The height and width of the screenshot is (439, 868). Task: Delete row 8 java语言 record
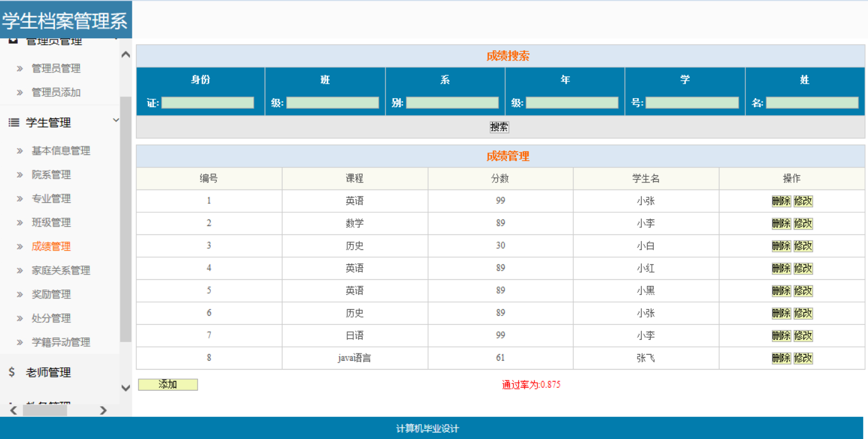coord(781,358)
